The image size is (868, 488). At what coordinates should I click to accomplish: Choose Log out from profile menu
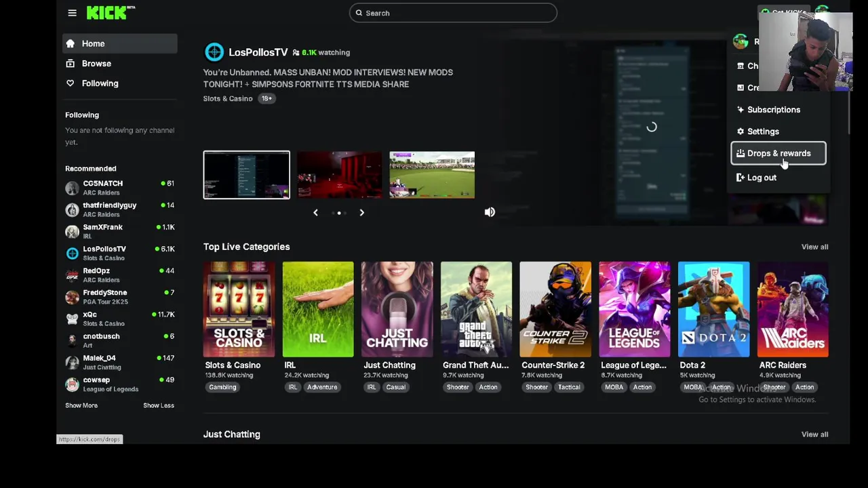coord(778,178)
